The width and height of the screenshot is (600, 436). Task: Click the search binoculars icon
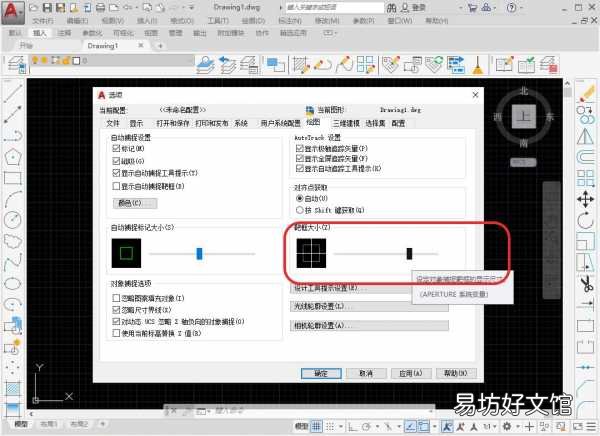pos(391,7)
